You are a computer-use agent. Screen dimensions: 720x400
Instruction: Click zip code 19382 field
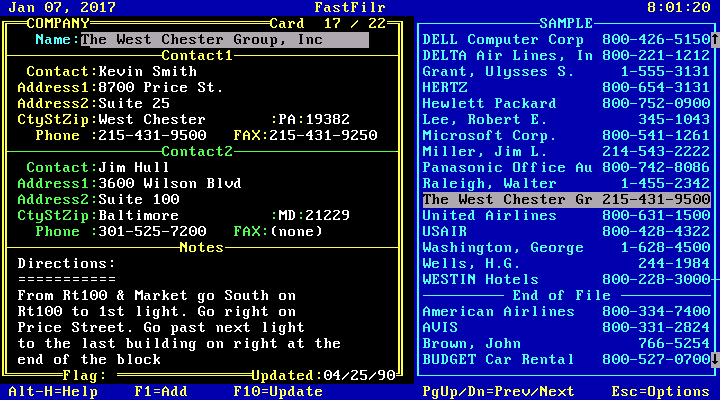coord(327,119)
